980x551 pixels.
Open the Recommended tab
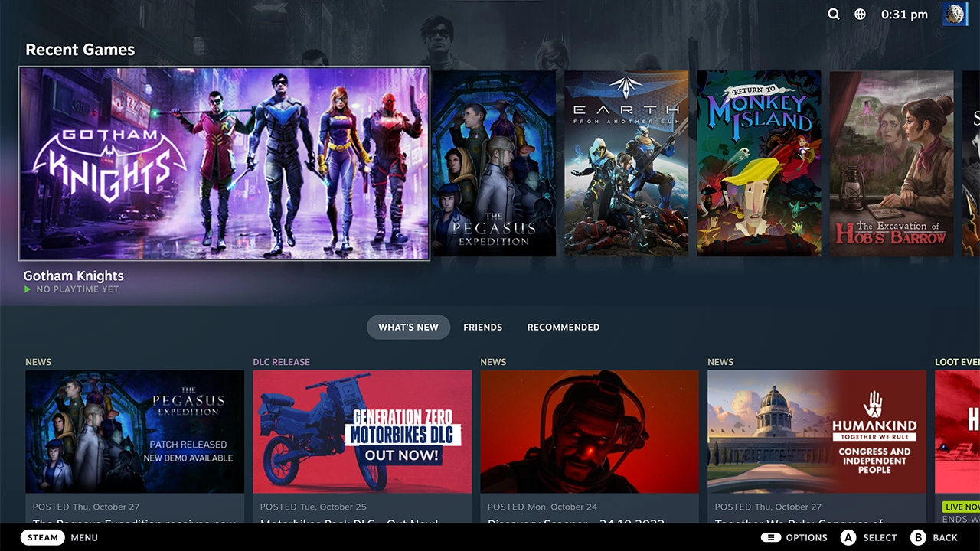563,327
